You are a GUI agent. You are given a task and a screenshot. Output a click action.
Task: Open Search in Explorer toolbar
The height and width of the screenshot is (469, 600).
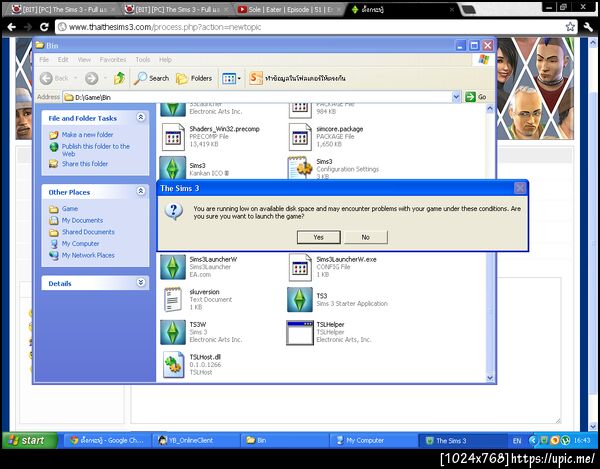[x=152, y=78]
